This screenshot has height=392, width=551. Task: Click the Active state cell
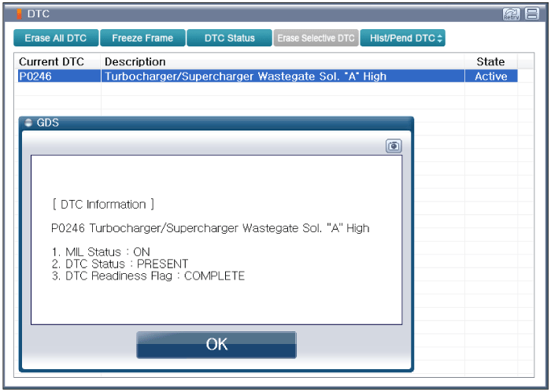coord(491,76)
